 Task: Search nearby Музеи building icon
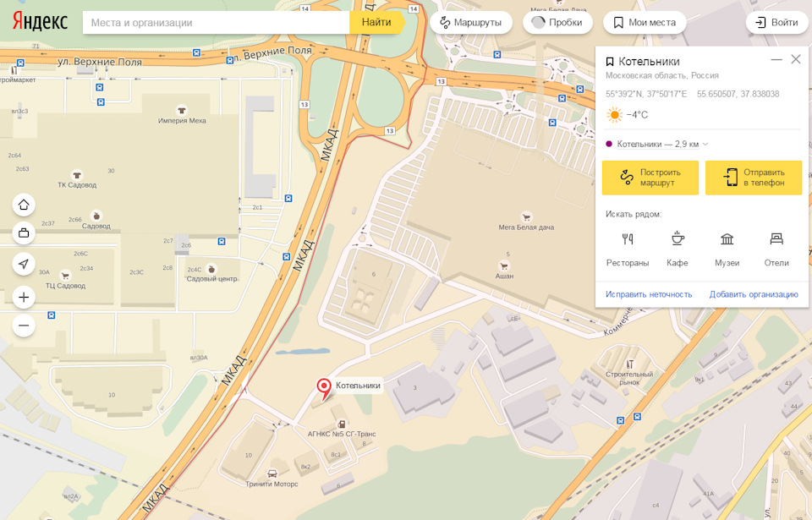tap(727, 238)
